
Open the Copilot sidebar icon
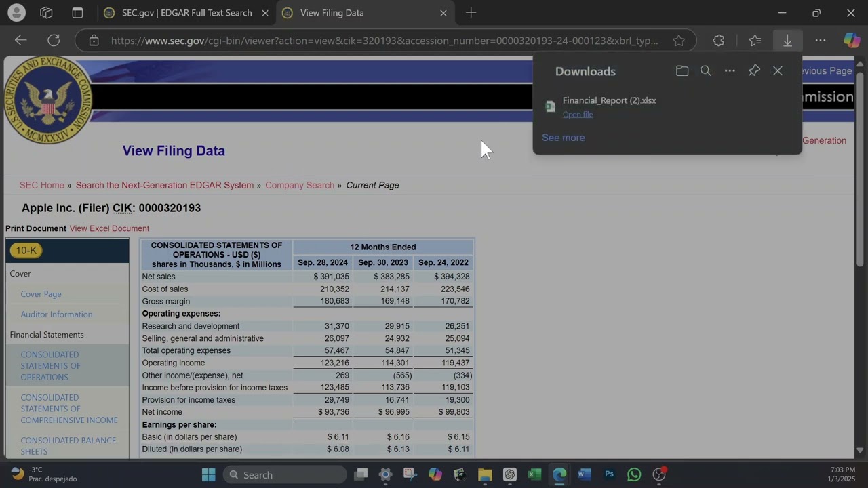click(852, 41)
